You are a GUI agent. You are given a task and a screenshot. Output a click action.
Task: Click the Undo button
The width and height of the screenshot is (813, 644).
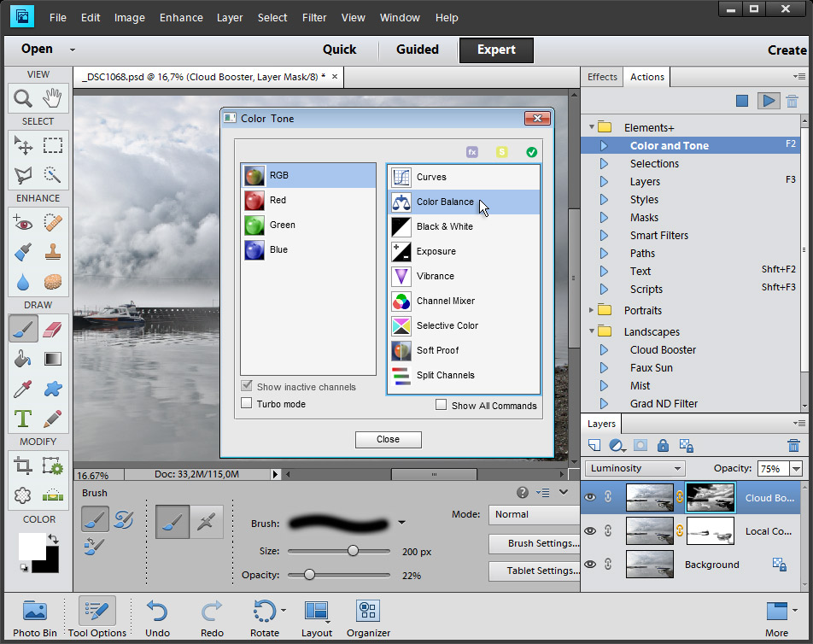[x=157, y=618]
